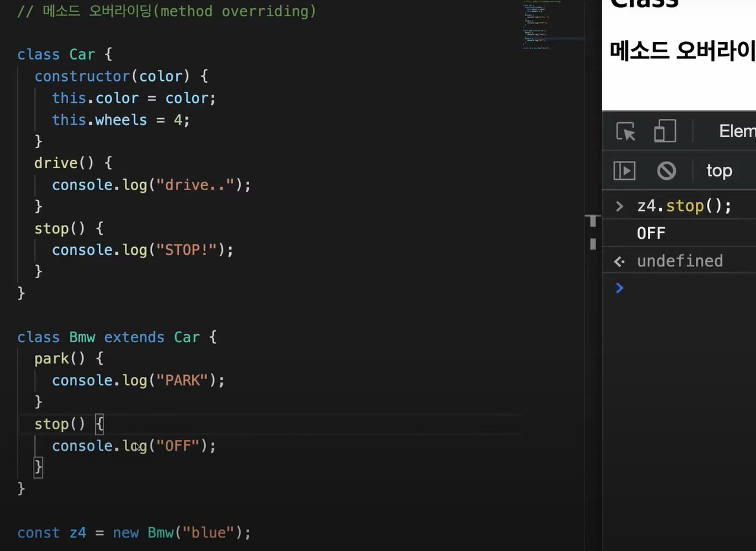Image resolution: width=756 pixels, height=551 pixels.
Task: Click the park() method line
Action: click(69, 358)
